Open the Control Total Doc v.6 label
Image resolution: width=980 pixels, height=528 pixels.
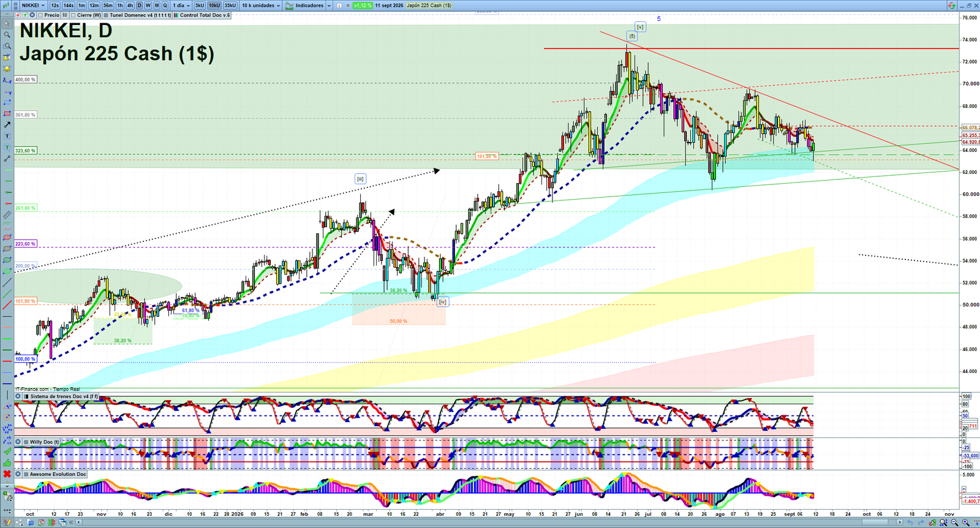point(202,15)
